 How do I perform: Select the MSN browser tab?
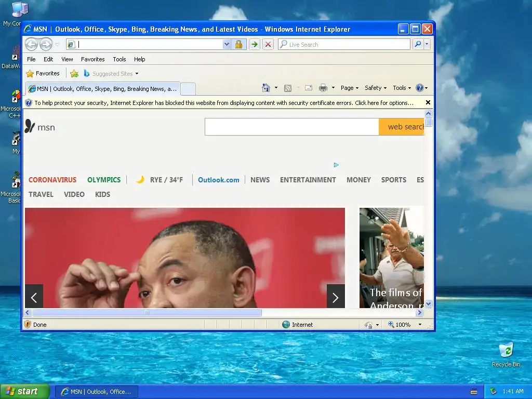point(103,89)
